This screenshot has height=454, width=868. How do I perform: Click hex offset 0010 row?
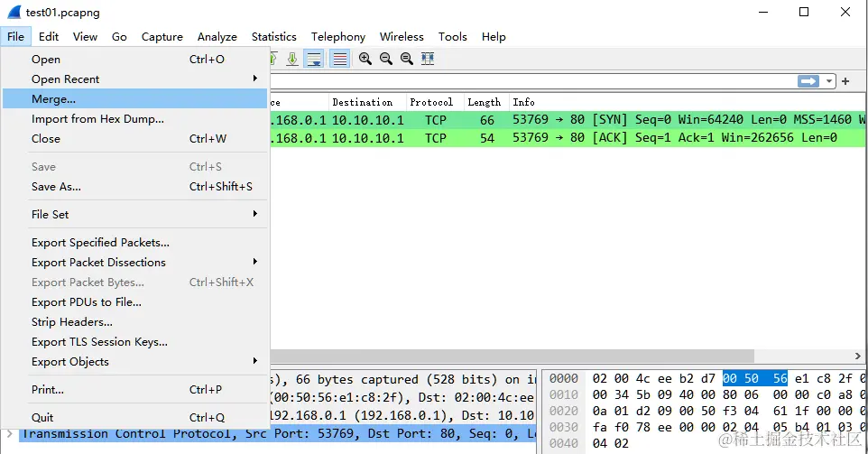pos(564,394)
